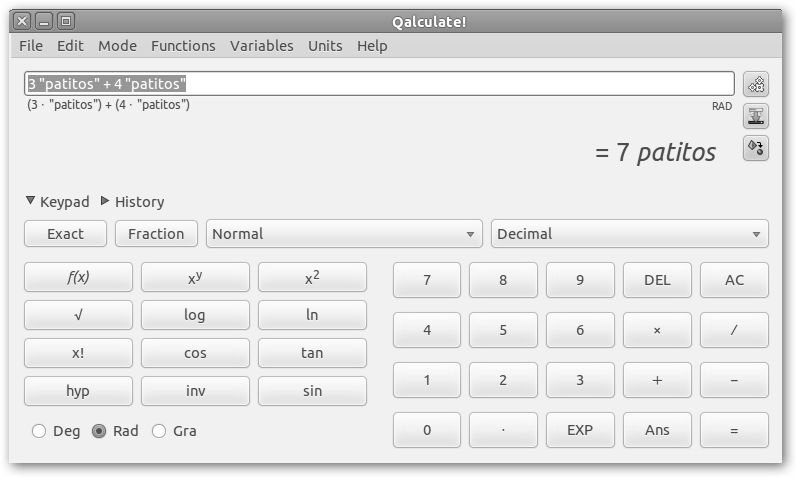Toggle the Exact mode button
This screenshot has height=477, width=796.
65,234
